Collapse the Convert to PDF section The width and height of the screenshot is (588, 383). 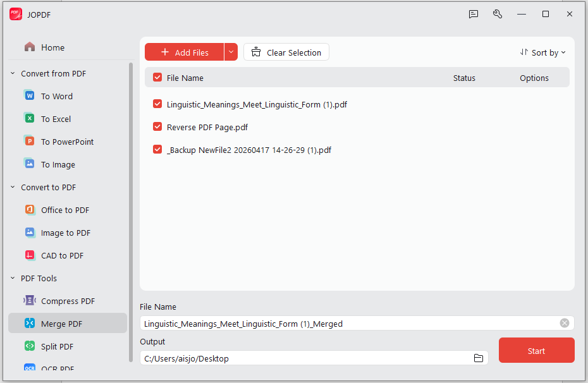pos(13,187)
